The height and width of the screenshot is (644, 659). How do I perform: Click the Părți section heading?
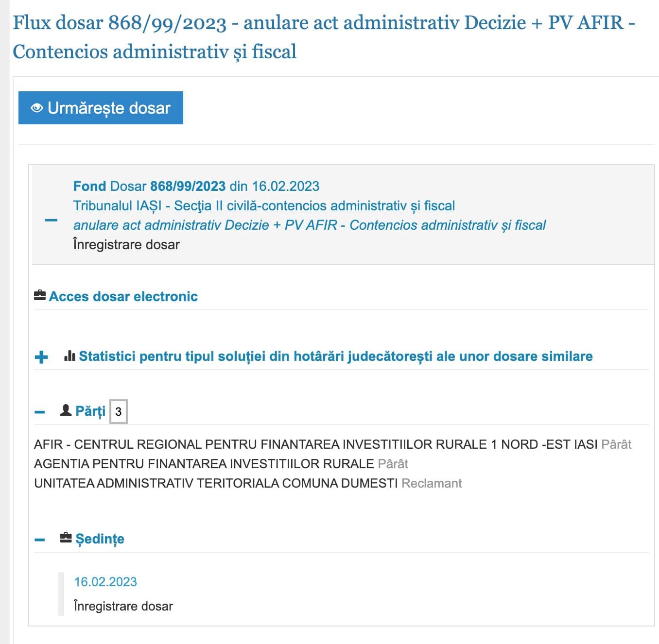(x=90, y=411)
